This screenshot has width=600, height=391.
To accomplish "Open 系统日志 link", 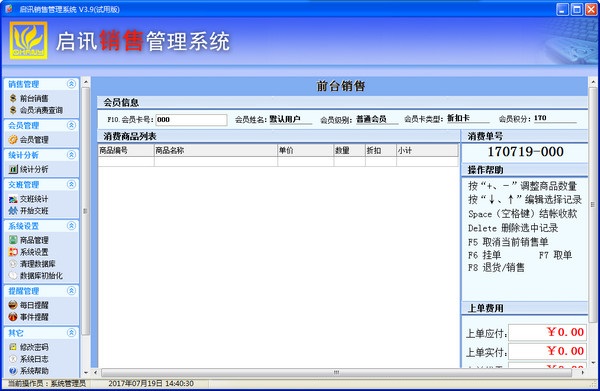I will click(x=34, y=359).
